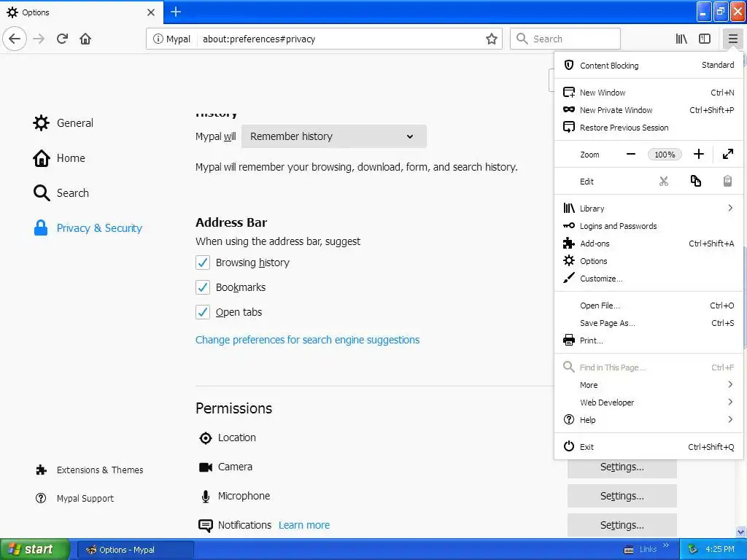Viewport: 747px width, 560px height.
Task: Click the forward navigation arrow
Action: [39, 39]
